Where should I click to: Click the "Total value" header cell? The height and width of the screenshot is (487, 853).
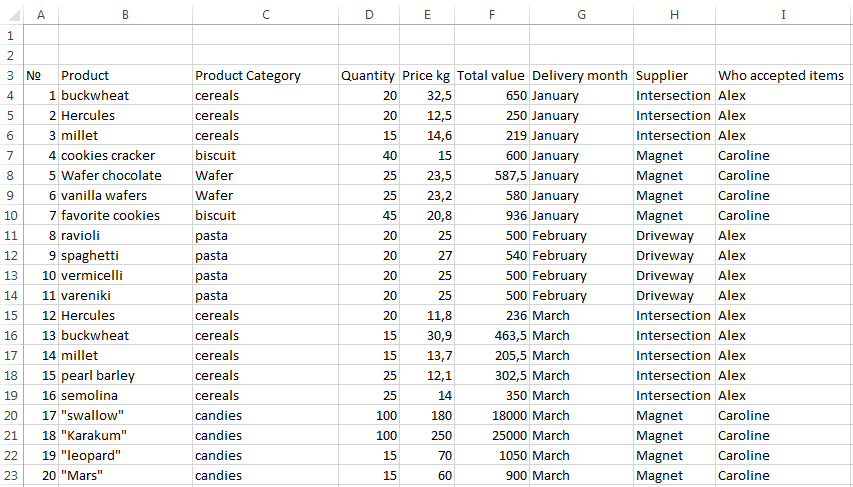click(x=491, y=75)
